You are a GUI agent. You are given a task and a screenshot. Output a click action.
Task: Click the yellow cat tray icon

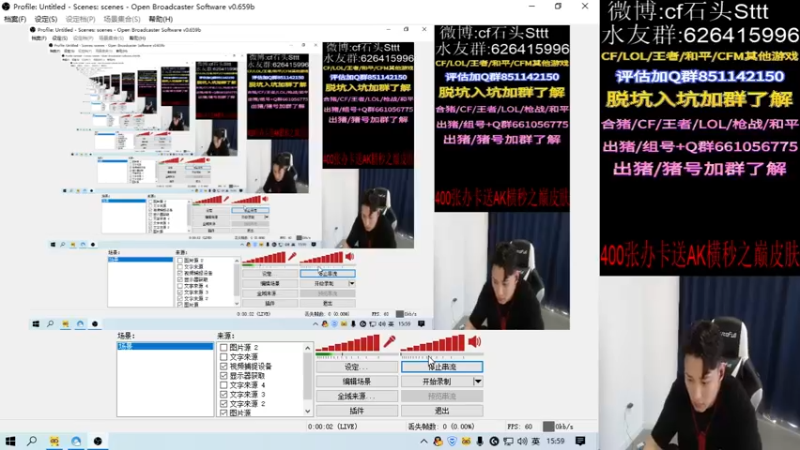click(466, 441)
